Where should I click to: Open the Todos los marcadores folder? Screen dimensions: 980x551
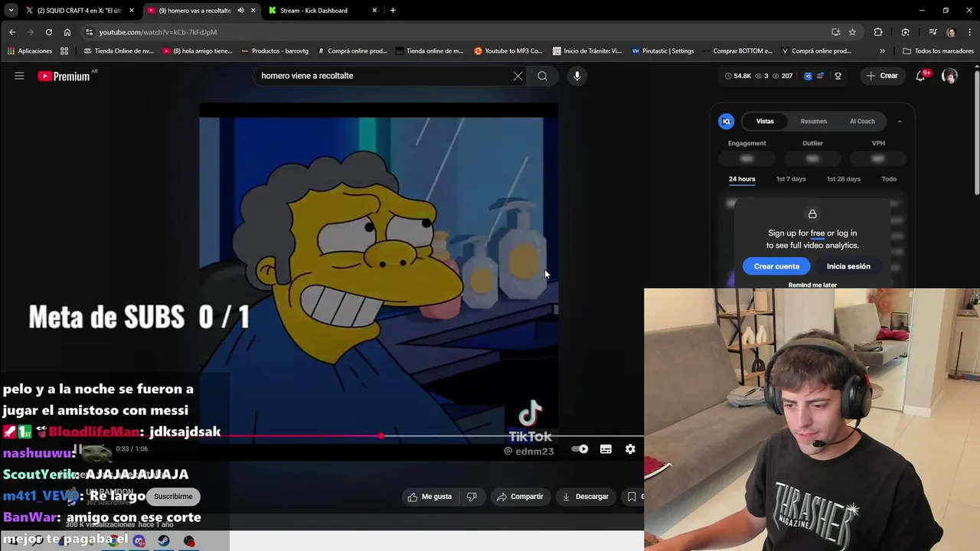[938, 51]
